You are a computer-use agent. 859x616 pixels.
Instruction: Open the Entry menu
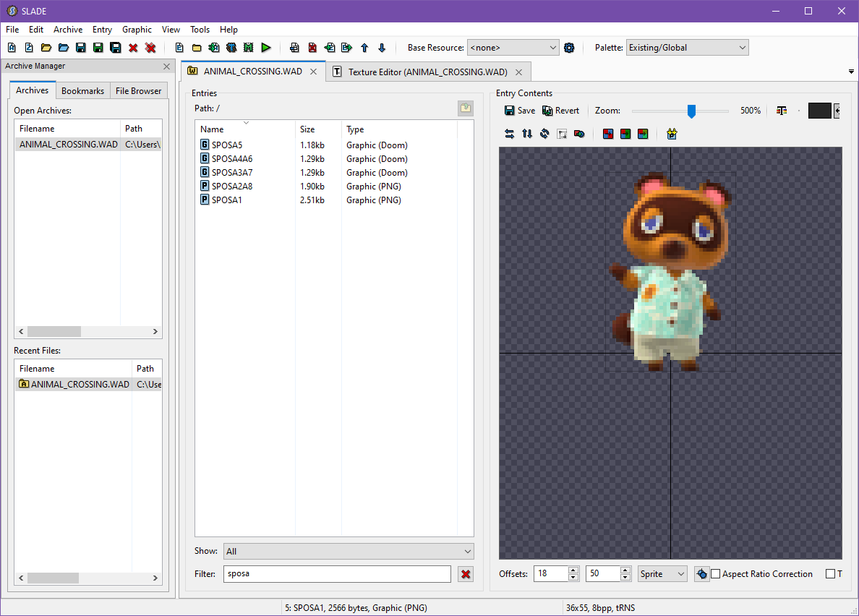[102, 30]
